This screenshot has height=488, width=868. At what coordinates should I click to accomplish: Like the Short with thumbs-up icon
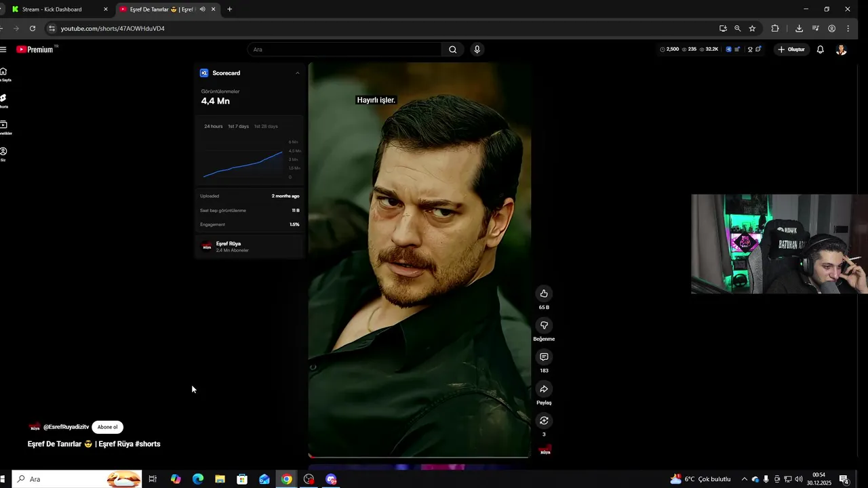coord(544,293)
